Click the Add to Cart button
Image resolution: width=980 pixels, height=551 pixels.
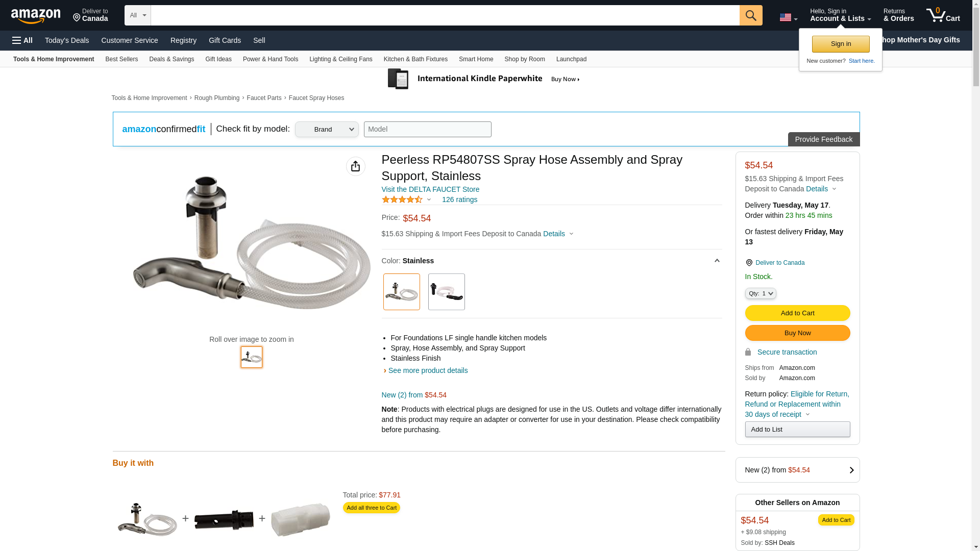[x=797, y=313]
